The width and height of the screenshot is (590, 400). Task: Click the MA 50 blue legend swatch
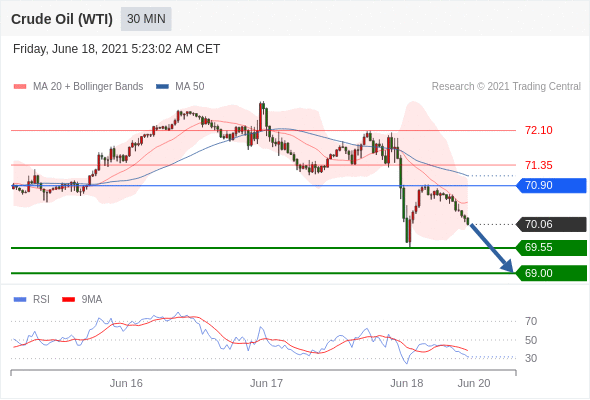[x=162, y=87]
